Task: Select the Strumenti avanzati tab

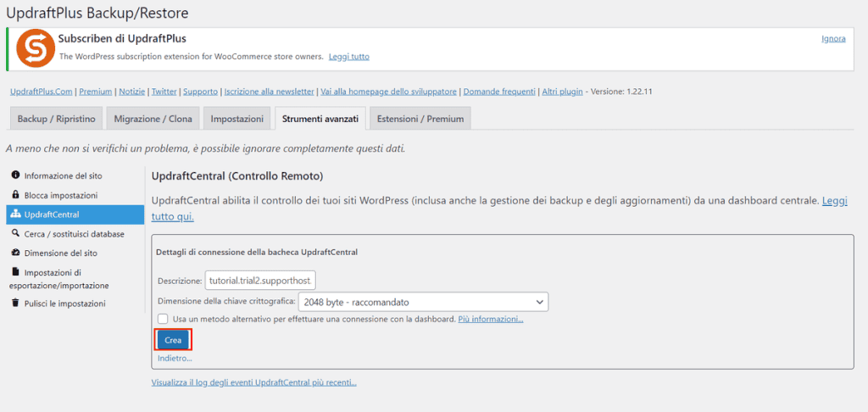Action: pos(320,119)
